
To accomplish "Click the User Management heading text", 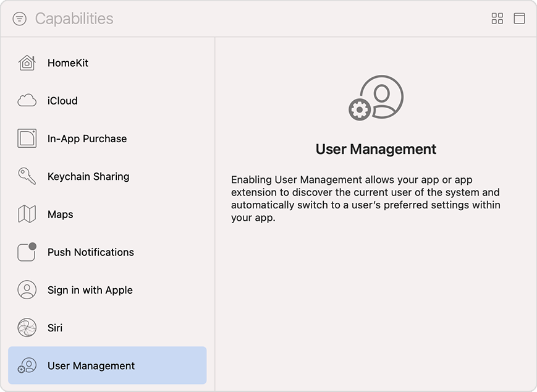I will 375,149.
